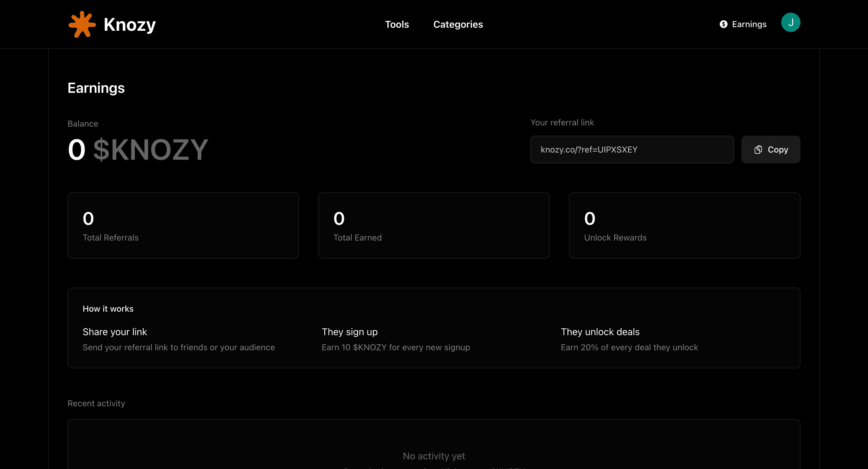Copy the referral link
Image resolution: width=868 pixels, height=469 pixels.
[771, 149]
